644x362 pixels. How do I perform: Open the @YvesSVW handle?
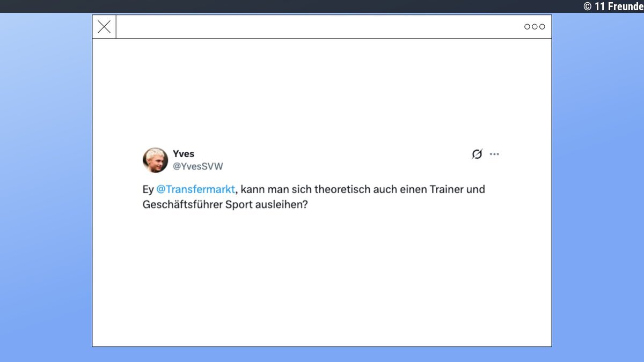(x=197, y=166)
